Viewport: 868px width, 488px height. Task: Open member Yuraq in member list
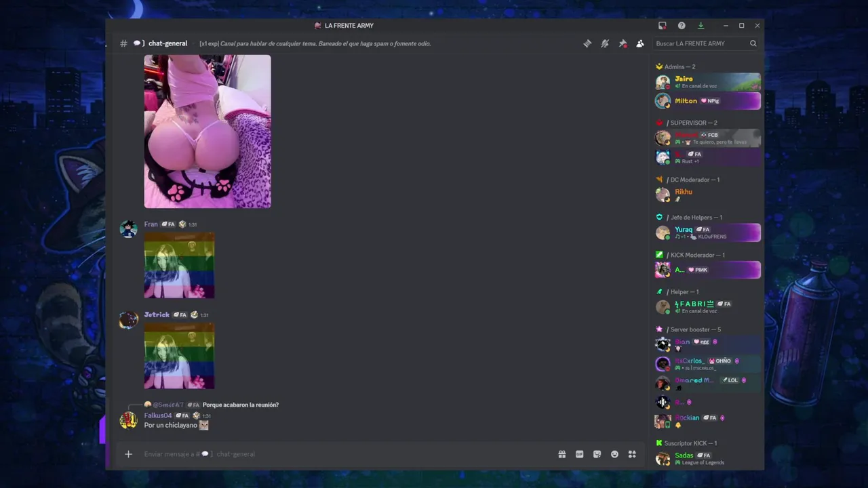tap(707, 232)
